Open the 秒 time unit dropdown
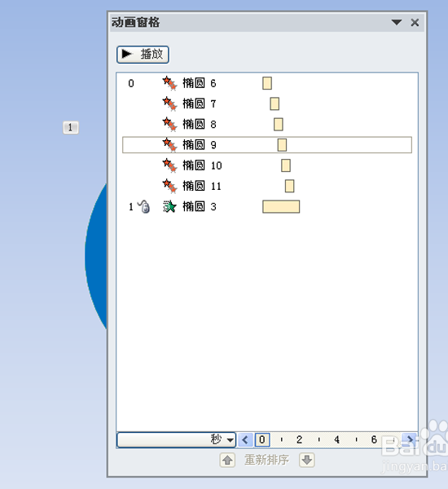This screenshot has height=489, width=448. [177, 440]
